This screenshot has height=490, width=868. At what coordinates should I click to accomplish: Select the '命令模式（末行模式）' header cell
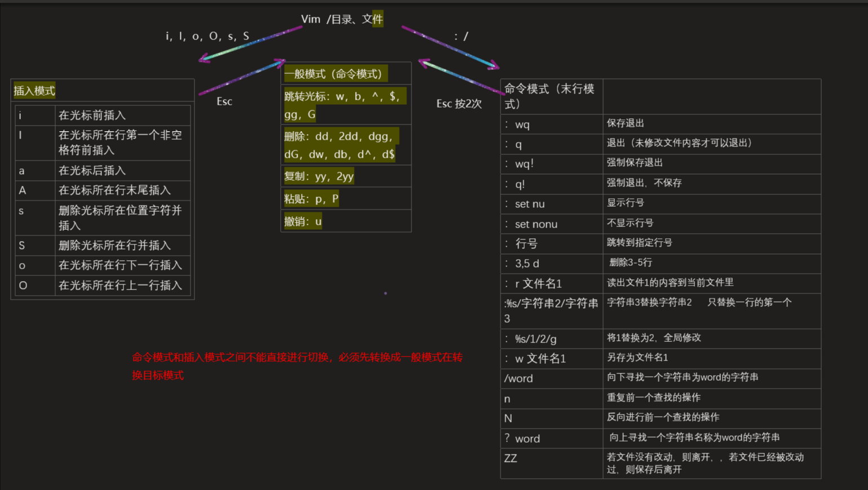[x=551, y=96]
